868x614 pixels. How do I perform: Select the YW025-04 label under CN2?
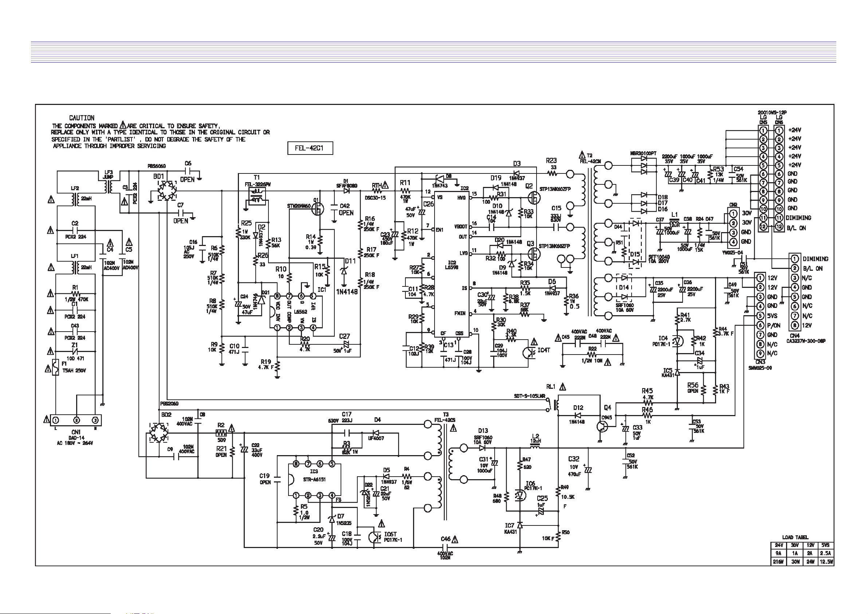click(732, 252)
